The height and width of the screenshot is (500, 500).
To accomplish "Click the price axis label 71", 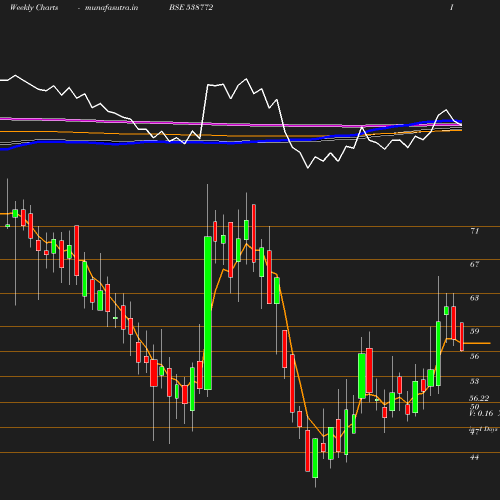I will pyautogui.click(x=474, y=231).
